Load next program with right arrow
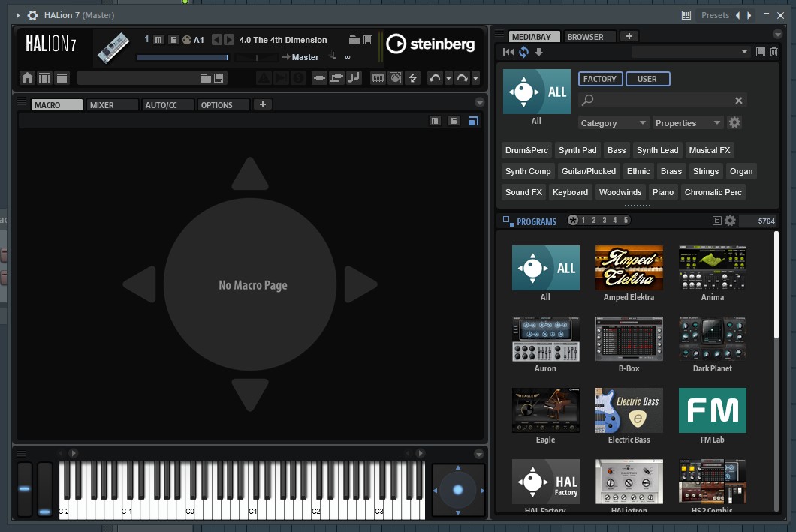Screen dimensions: 796x532 [229, 40]
